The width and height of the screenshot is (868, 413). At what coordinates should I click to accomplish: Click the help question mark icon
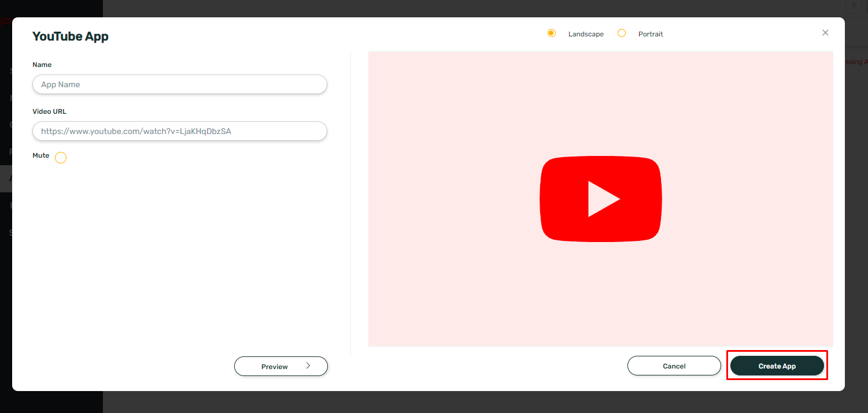854,6
